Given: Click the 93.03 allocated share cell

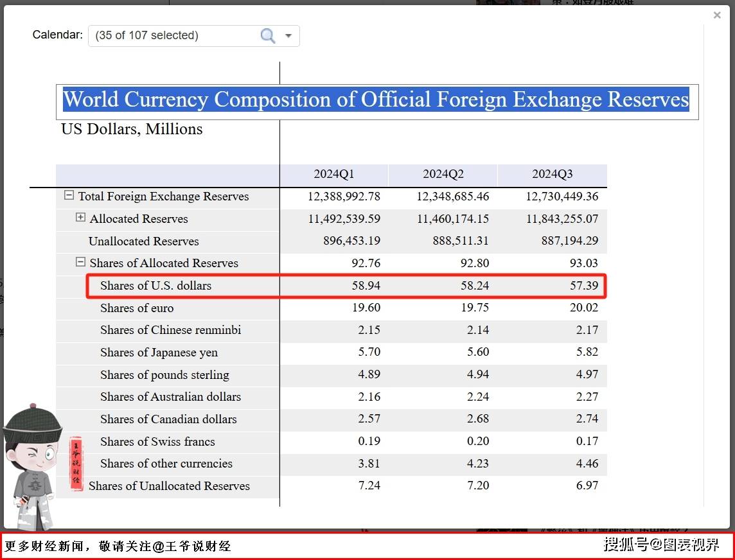Looking at the screenshot, I should (584, 263).
